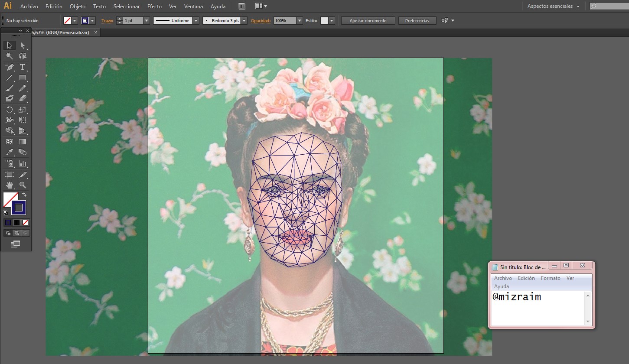629x364 pixels.
Task: Select the Eraser tool
Action: [23, 98]
